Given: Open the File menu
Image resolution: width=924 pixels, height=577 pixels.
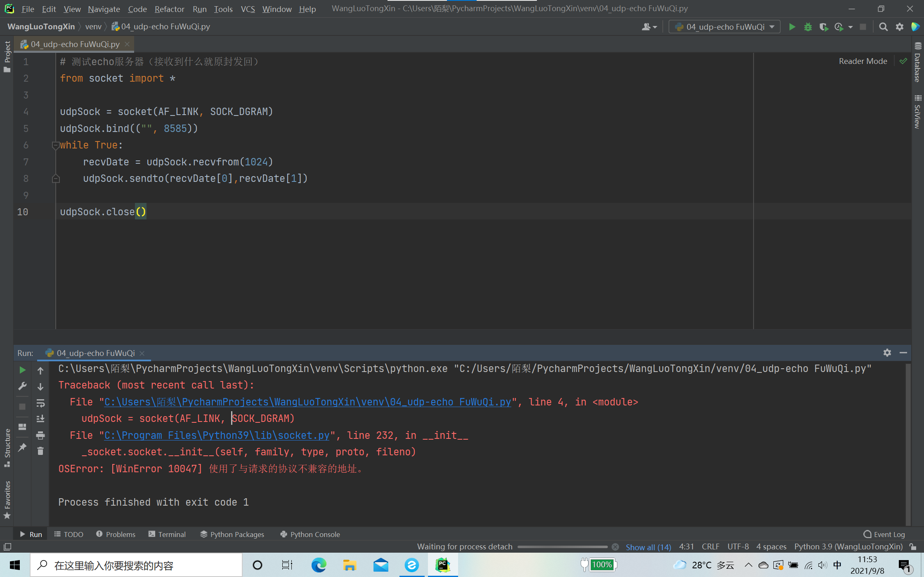Looking at the screenshot, I should tap(28, 9).
